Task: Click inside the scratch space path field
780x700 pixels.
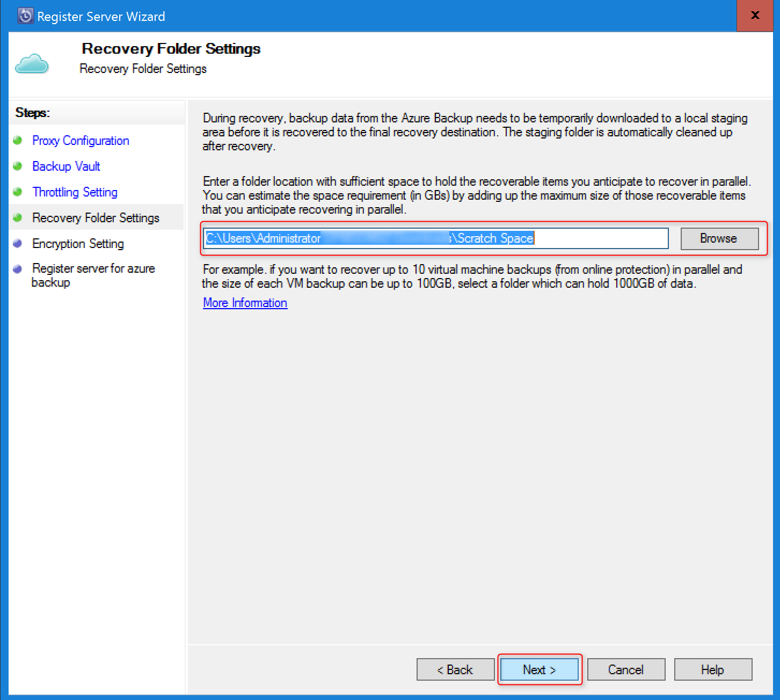Action: [435, 238]
